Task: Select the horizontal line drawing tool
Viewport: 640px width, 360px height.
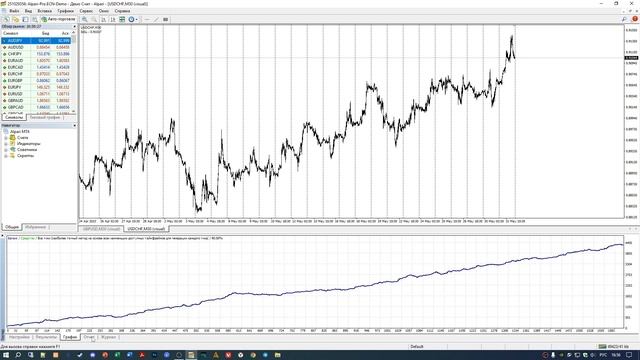Action: tap(147, 19)
